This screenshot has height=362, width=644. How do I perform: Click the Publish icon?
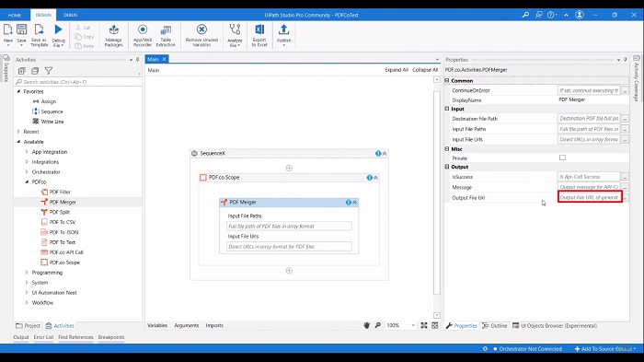[x=283, y=29]
